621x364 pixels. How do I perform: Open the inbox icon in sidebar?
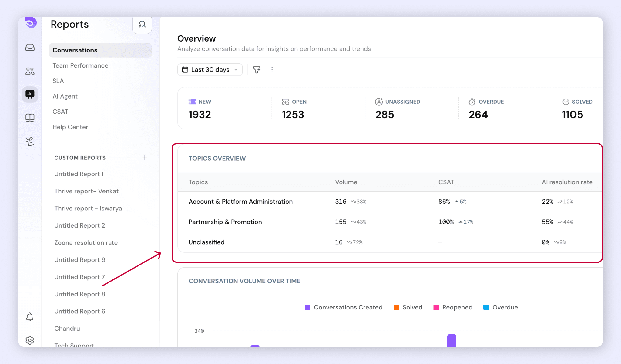(x=30, y=47)
